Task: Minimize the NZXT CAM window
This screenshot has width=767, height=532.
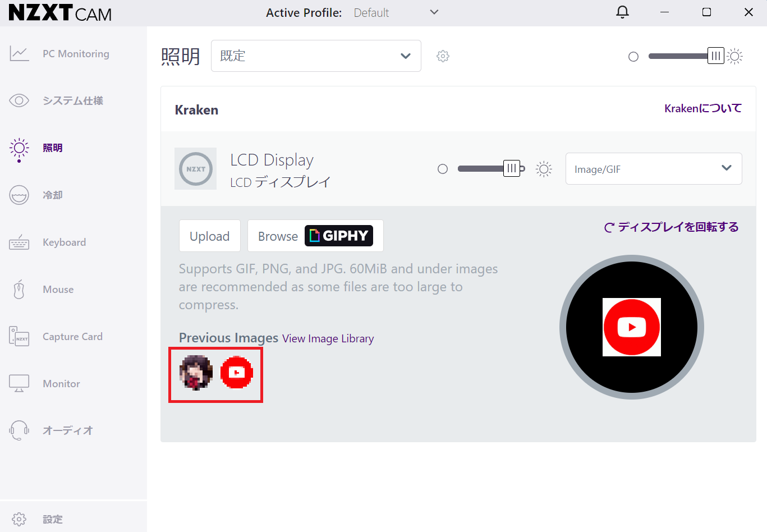Action: pyautogui.click(x=664, y=12)
